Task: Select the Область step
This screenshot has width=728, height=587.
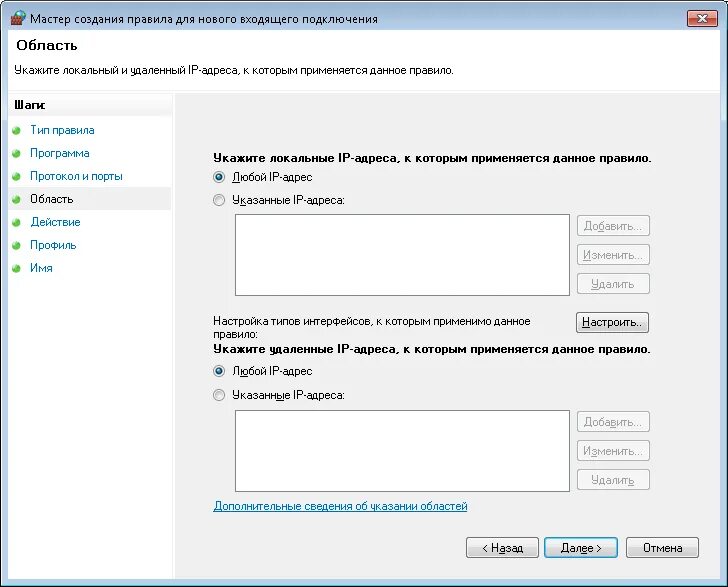Action: (52, 199)
